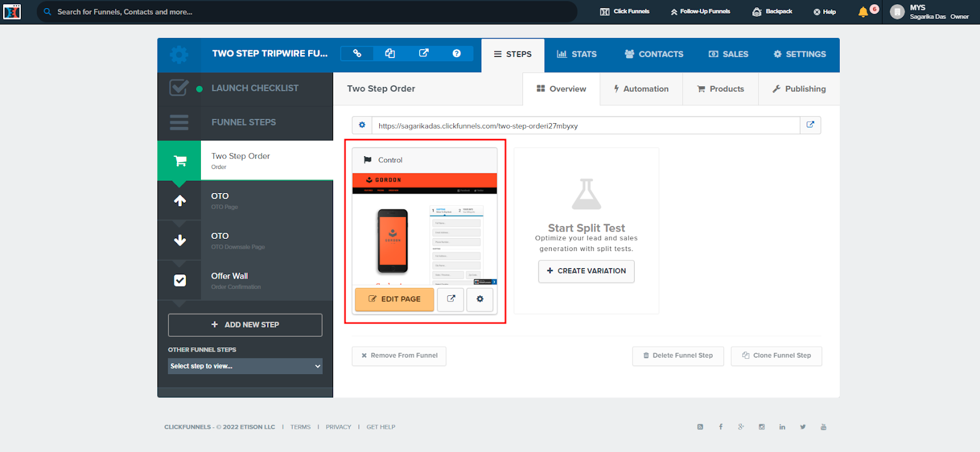This screenshot has width=980, height=452.
Task: Click the search funnels and contacts field
Action: [x=306, y=12]
